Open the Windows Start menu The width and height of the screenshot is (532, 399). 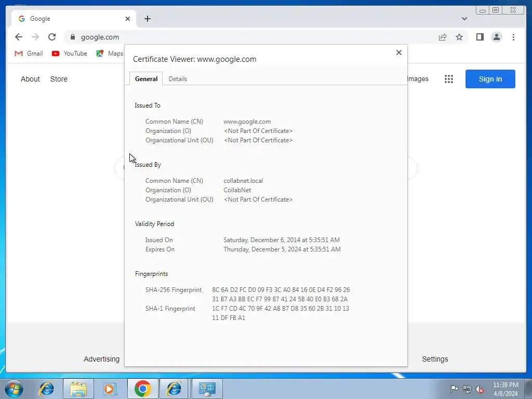pyautogui.click(x=14, y=389)
